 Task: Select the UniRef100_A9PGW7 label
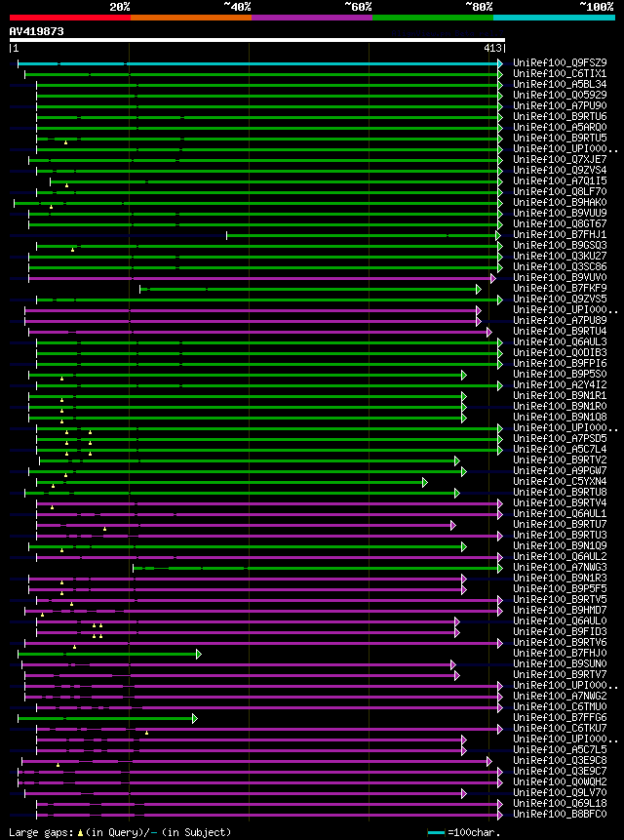click(x=560, y=470)
